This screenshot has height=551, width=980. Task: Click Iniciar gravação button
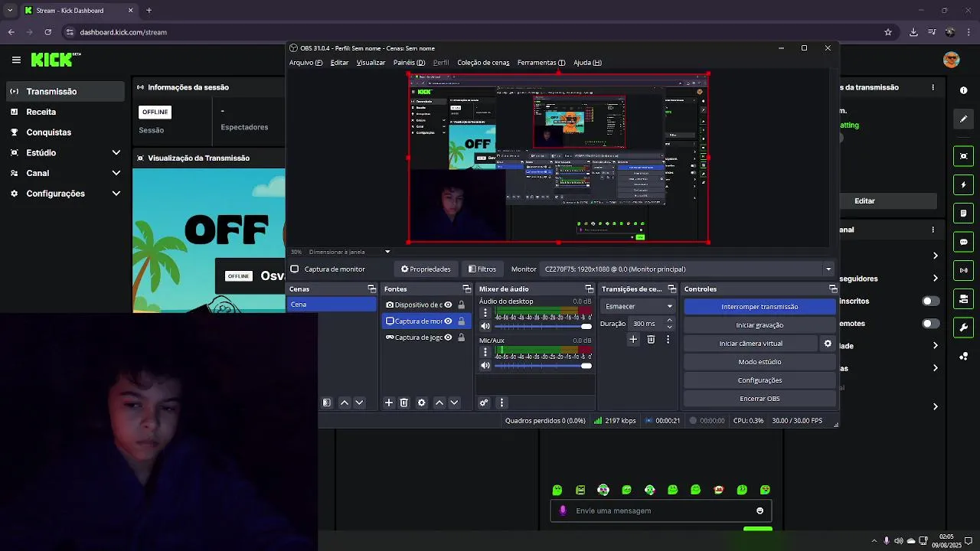[x=759, y=325]
